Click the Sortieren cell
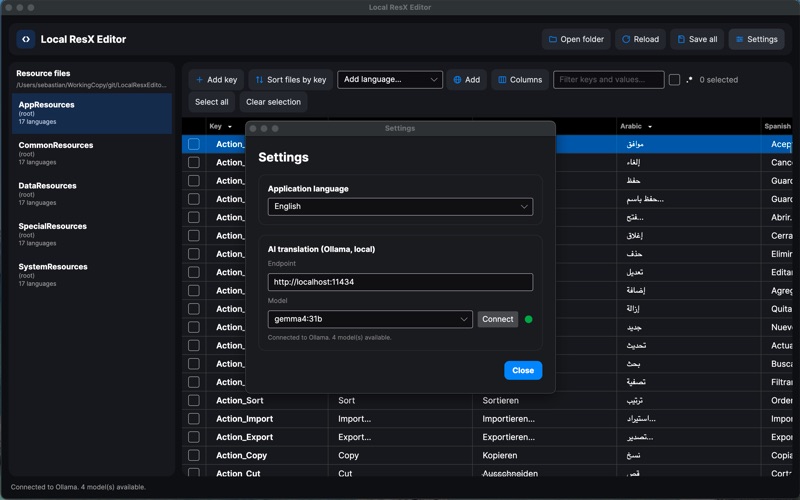Viewport: 800px width, 500px height. (544, 401)
